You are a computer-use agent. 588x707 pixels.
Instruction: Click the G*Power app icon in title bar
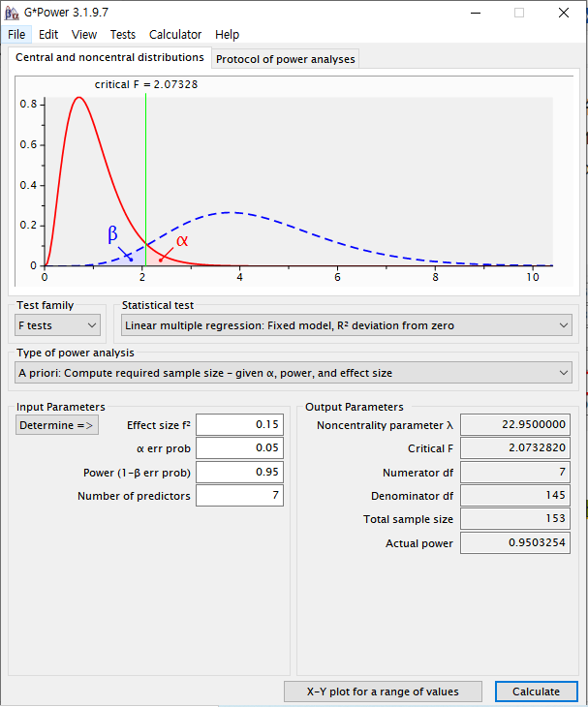click(x=11, y=13)
